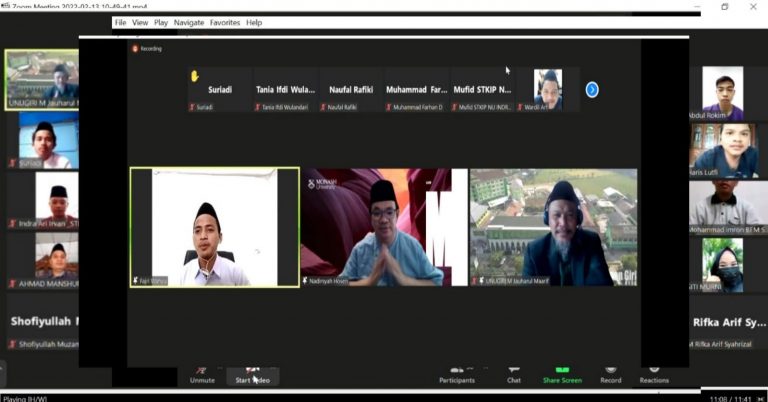Image resolution: width=768 pixels, height=402 pixels.
Task: Click the UNUGIRI M Jauharul Maarif large video tile
Action: 553,227
